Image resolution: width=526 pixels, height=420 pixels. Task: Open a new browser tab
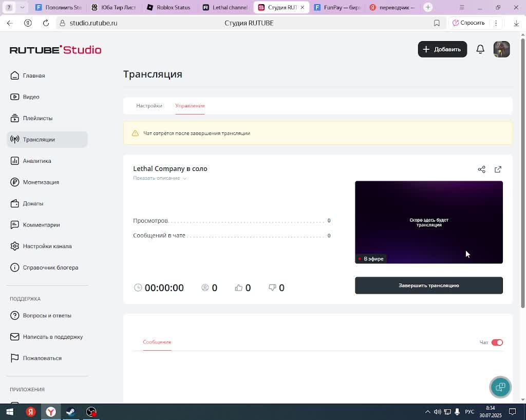428,7
